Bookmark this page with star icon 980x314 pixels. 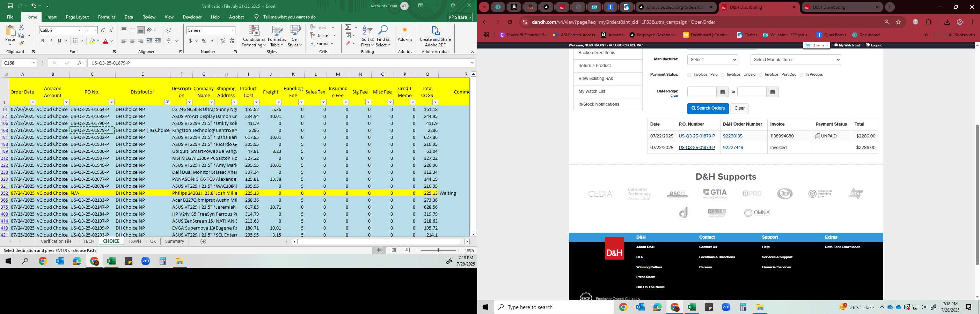899,22
